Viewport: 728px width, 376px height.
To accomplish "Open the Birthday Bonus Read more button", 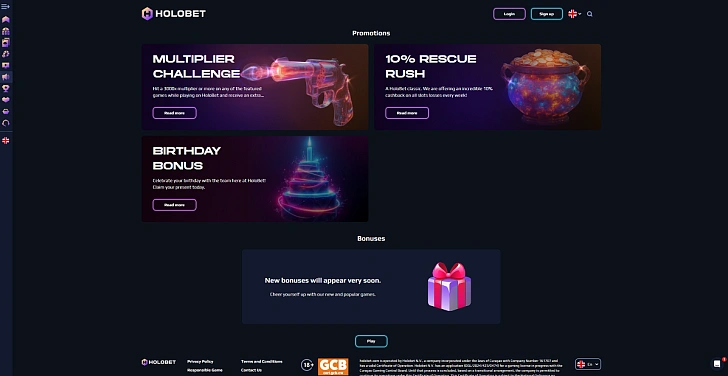I will [175, 205].
